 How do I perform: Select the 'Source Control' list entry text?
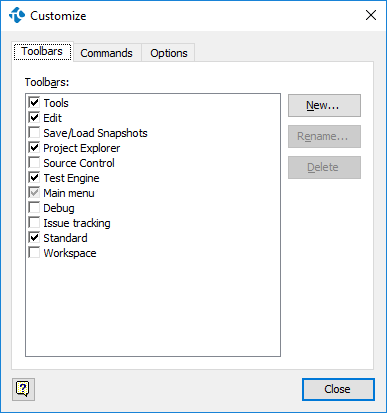tap(79, 163)
